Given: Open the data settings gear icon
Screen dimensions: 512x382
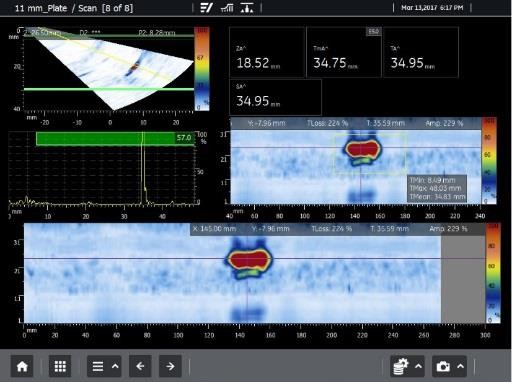Looking at the screenshot, I should click(x=400, y=366).
